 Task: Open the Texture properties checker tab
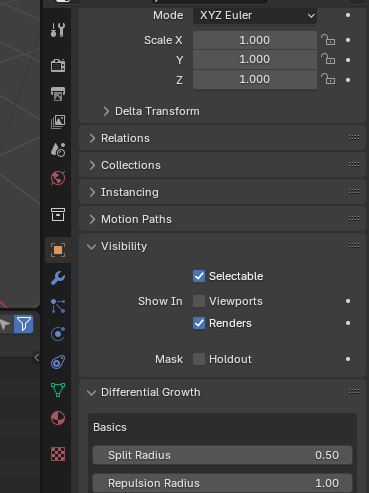58,454
